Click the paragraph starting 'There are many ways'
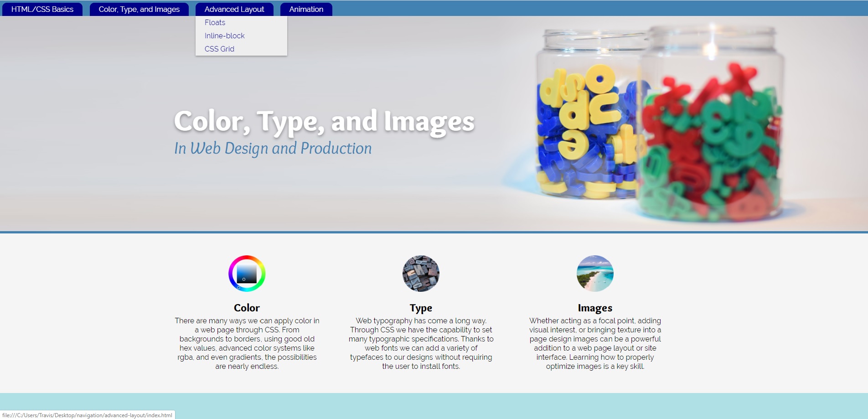Viewport: 868px width, 419px height. click(247, 343)
